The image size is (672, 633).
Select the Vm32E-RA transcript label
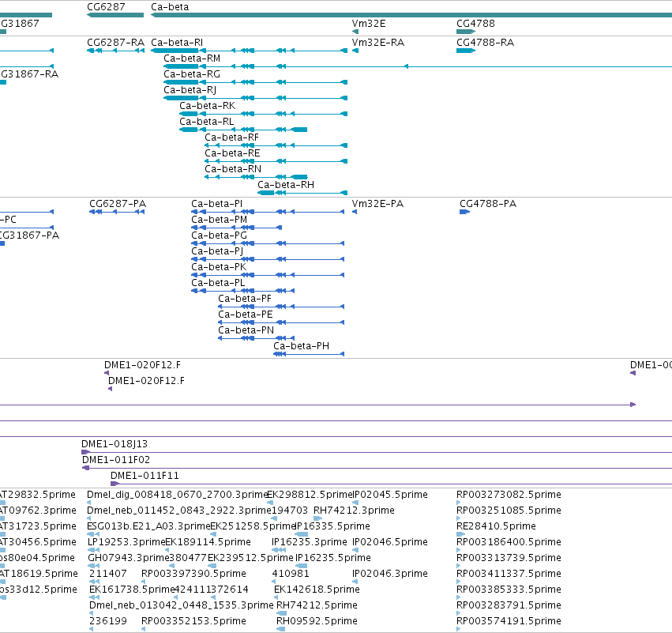(x=378, y=43)
